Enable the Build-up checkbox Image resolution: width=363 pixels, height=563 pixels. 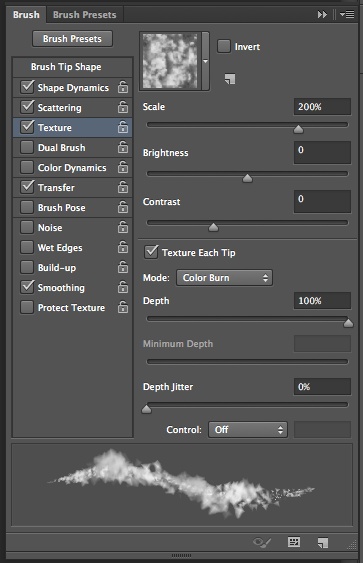pos(27,267)
